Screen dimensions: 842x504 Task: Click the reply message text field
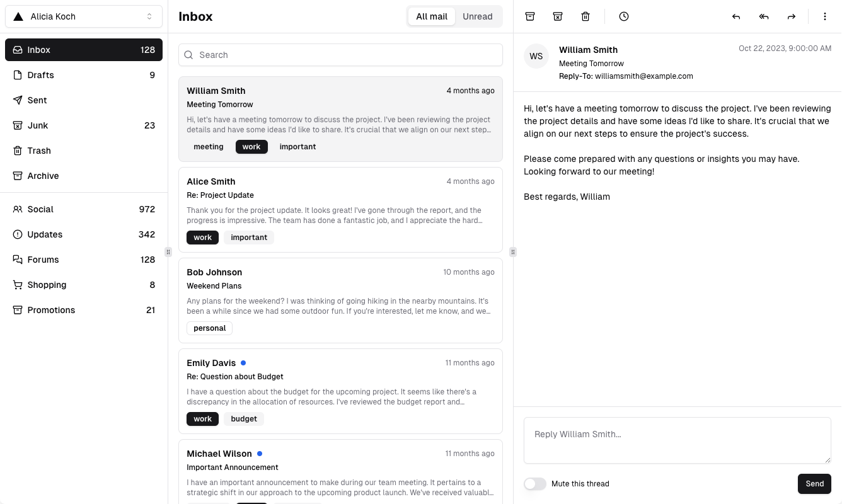pyautogui.click(x=678, y=440)
